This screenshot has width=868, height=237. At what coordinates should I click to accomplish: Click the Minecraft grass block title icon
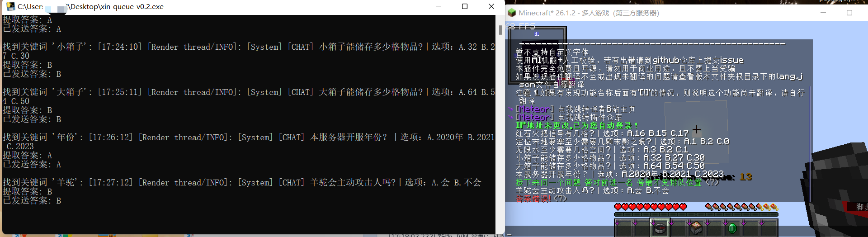point(512,13)
